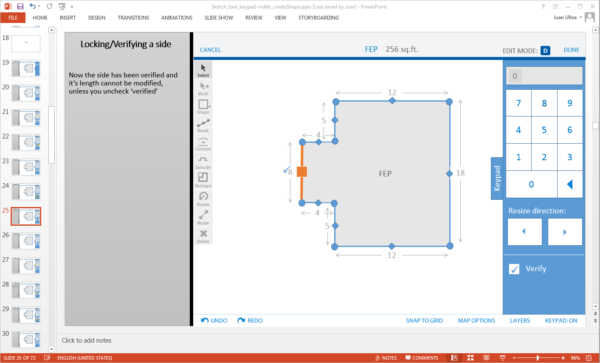Click the CANCEL link
The width and height of the screenshot is (600, 363).
[210, 50]
